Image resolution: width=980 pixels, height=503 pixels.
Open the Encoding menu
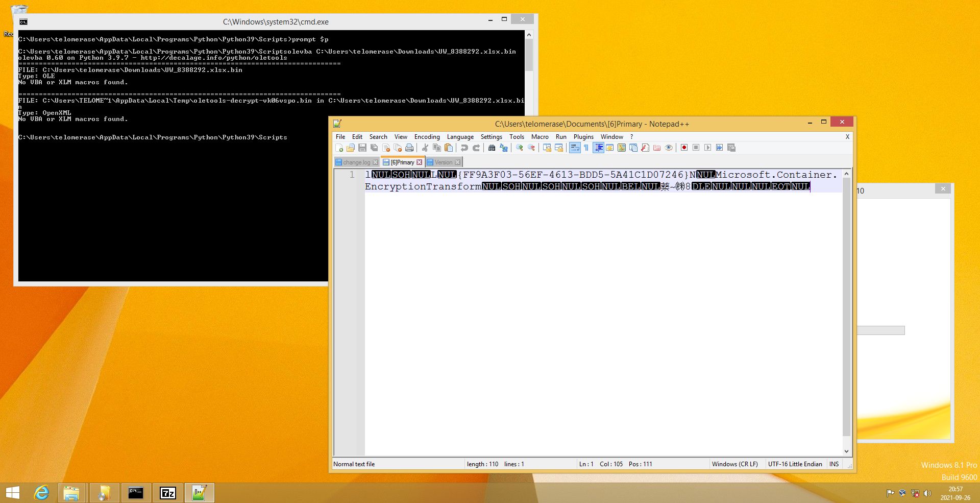[427, 137]
